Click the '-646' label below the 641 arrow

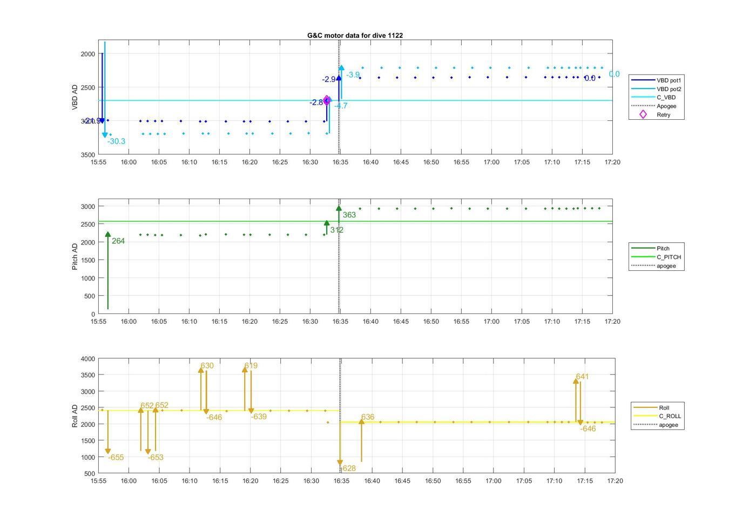click(588, 429)
